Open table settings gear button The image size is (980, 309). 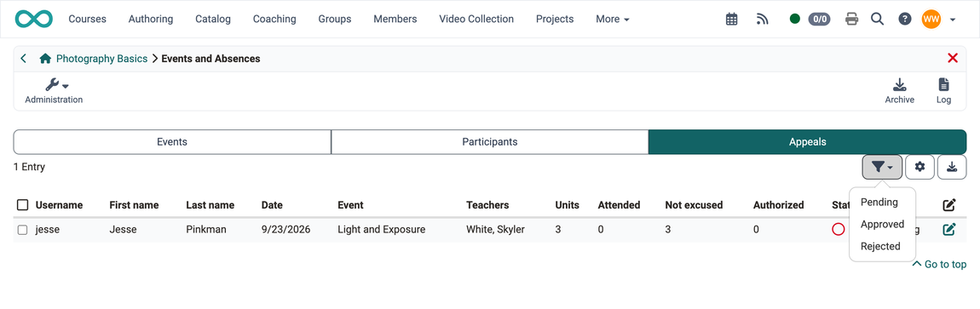(919, 167)
